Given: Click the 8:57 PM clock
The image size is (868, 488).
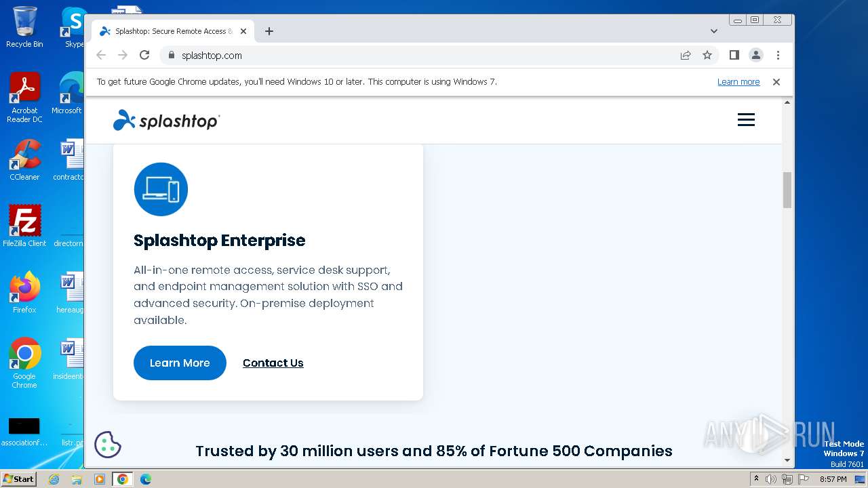Looking at the screenshot, I should point(833,479).
